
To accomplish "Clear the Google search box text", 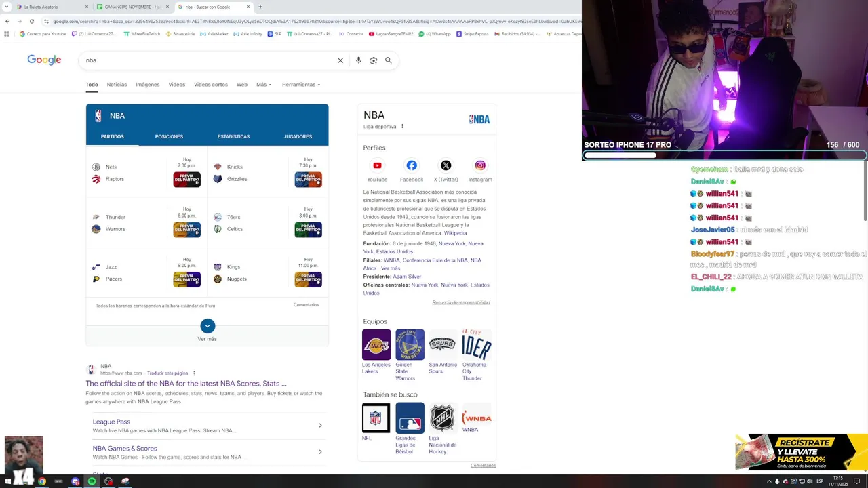I will tap(340, 60).
